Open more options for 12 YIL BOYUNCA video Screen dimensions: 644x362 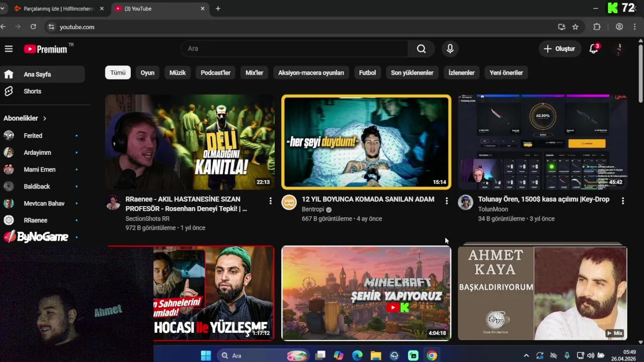446,201
